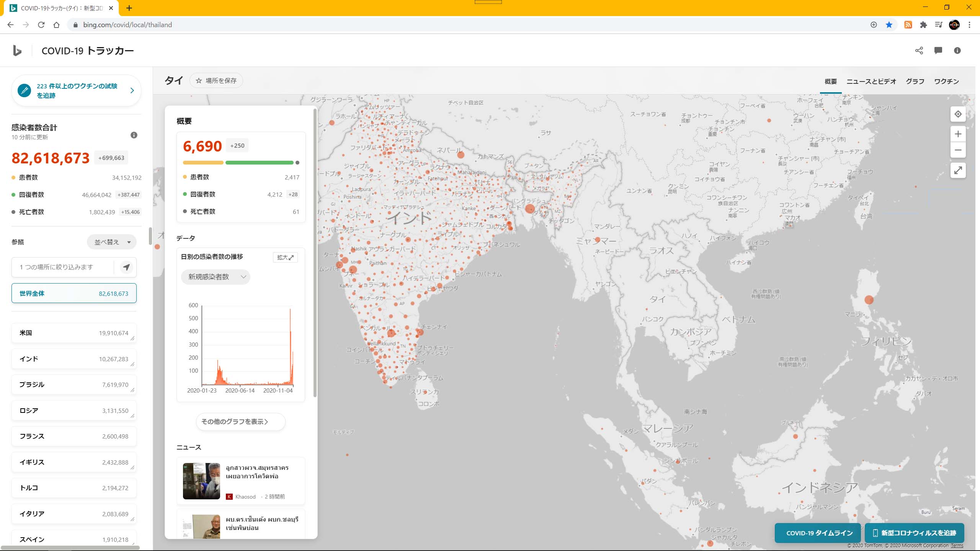Screen dimensions: 980x551
Task: Select トルコ in country list
Action: point(74,488)
